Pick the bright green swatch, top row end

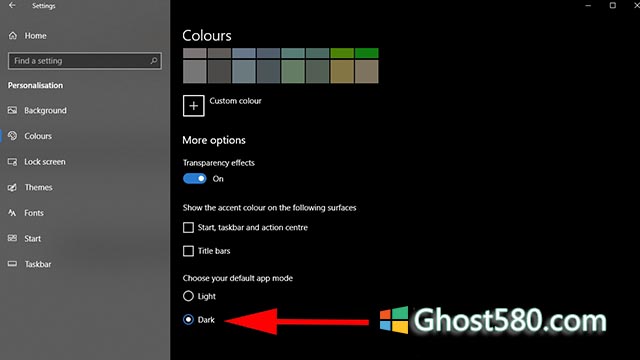[367, 53]
